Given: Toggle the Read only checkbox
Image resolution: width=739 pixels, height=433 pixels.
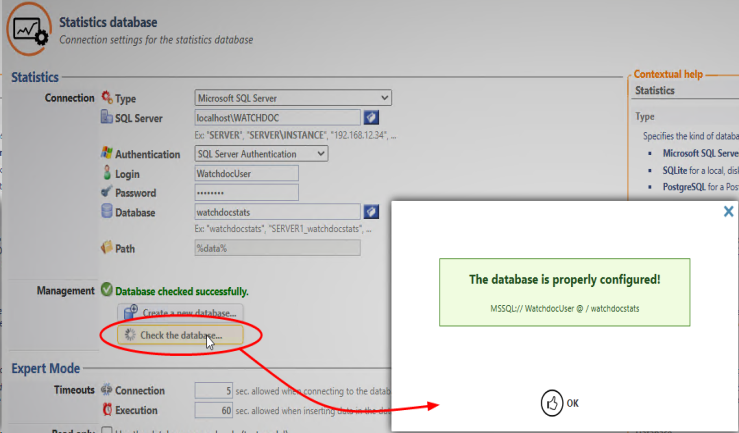Looking at the screenshot, I should [x=107, y=431].
